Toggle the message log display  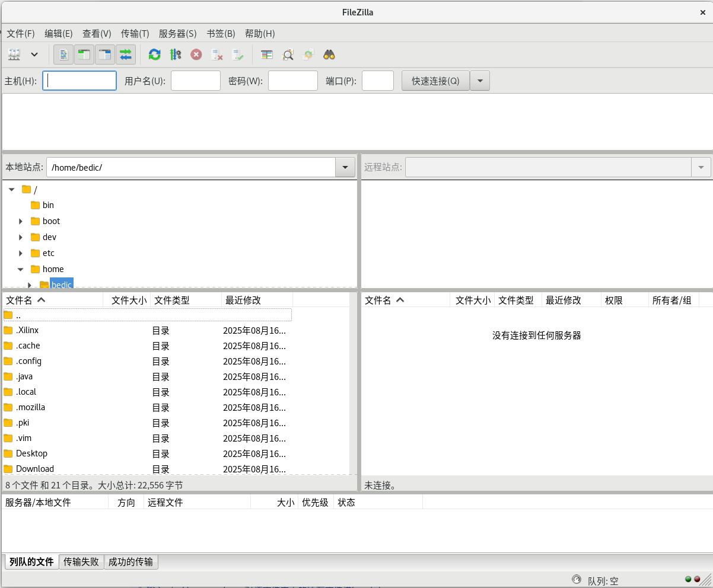[x=63, y=54]
